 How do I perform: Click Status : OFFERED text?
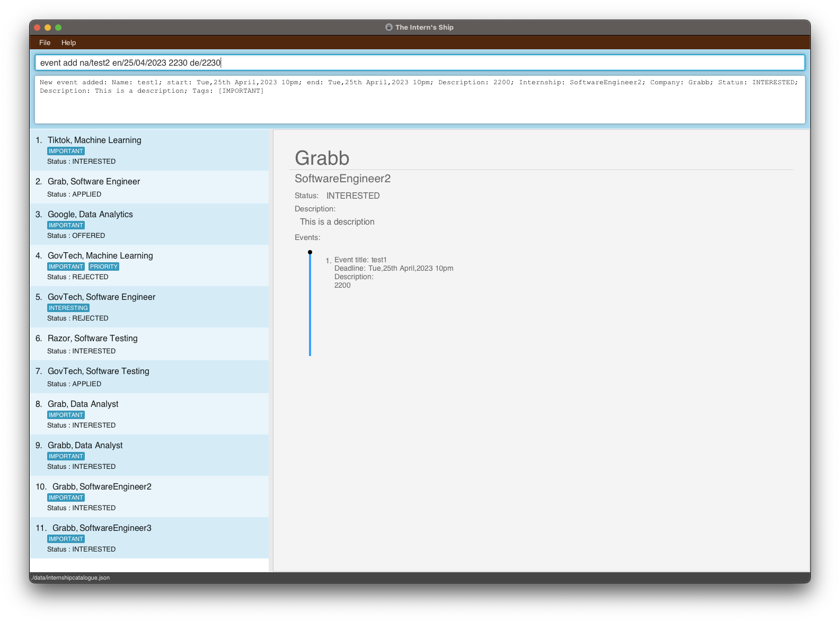[x=76, y=236]
